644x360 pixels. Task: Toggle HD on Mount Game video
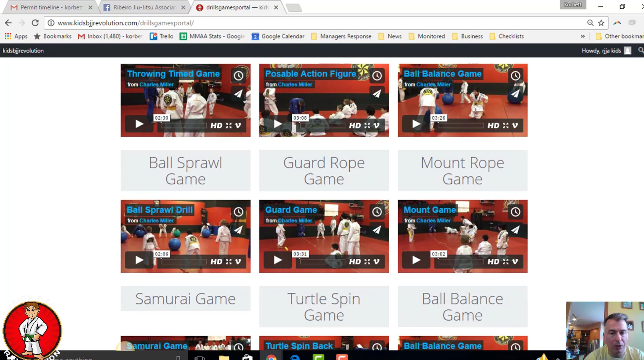tap(493, 262)
